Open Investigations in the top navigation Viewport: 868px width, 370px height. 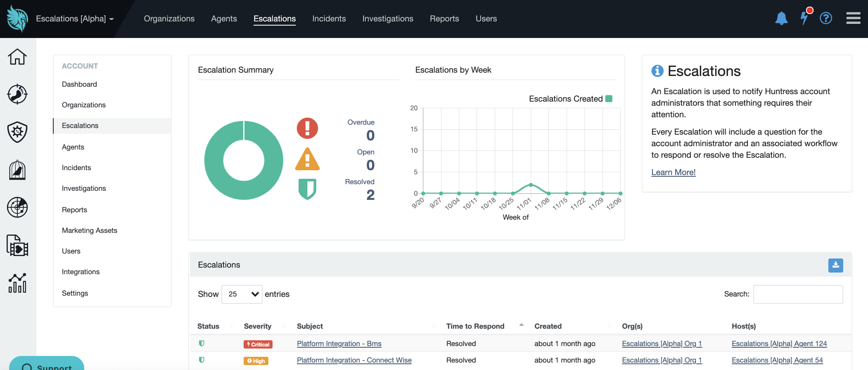point(388,19)
